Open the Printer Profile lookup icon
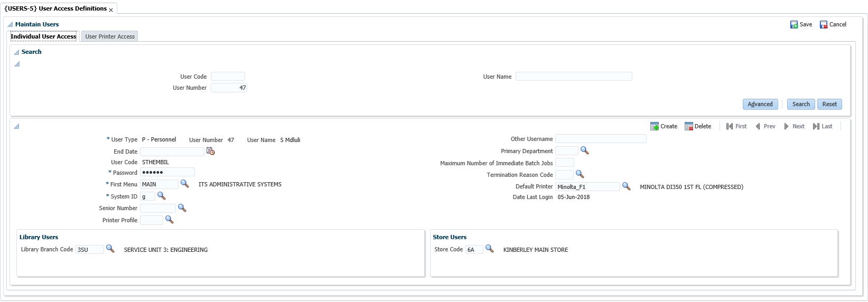Viewport: 868px width, 302px height. [x=169, y=220]
